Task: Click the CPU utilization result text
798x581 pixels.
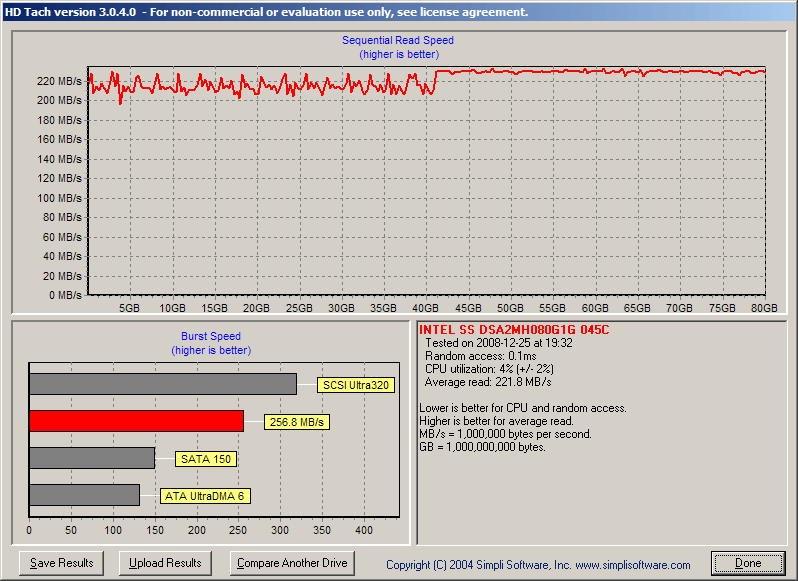Action: (491, 369)
